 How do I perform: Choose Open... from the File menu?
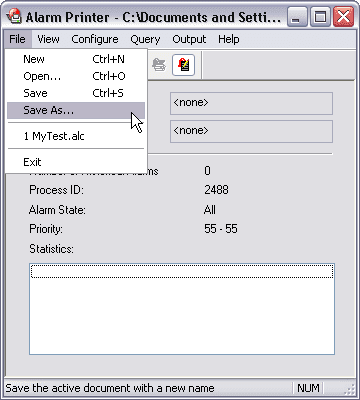(76, 76)
